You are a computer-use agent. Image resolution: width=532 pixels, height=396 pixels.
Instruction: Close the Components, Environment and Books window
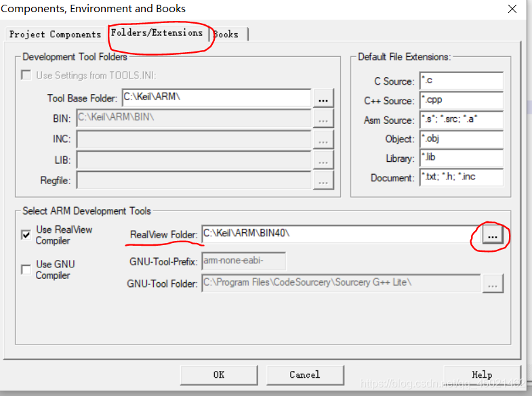point(512,9)
